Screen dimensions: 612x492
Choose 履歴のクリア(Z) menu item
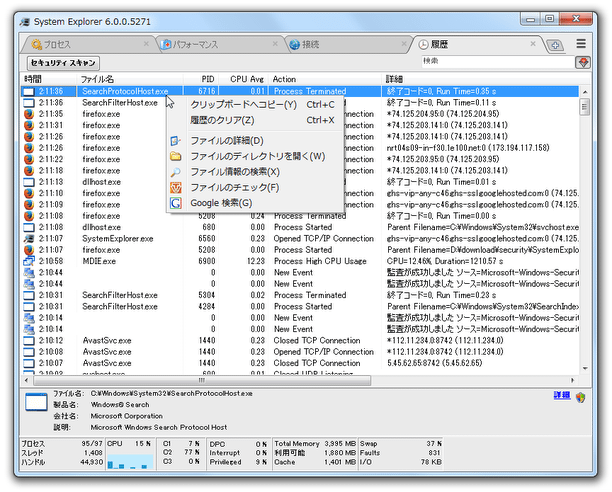pyautogui.click(x=255, y=120)
